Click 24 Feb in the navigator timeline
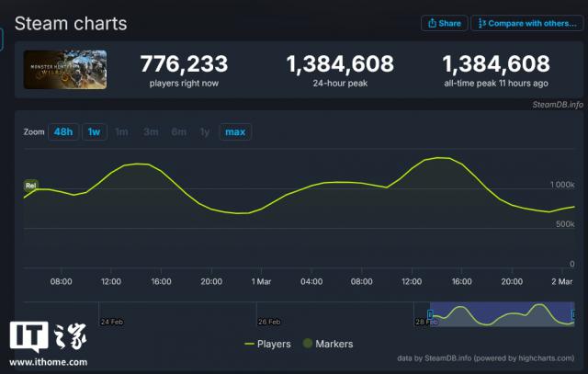This screenshot has height=374, width=588. point(112,322)
